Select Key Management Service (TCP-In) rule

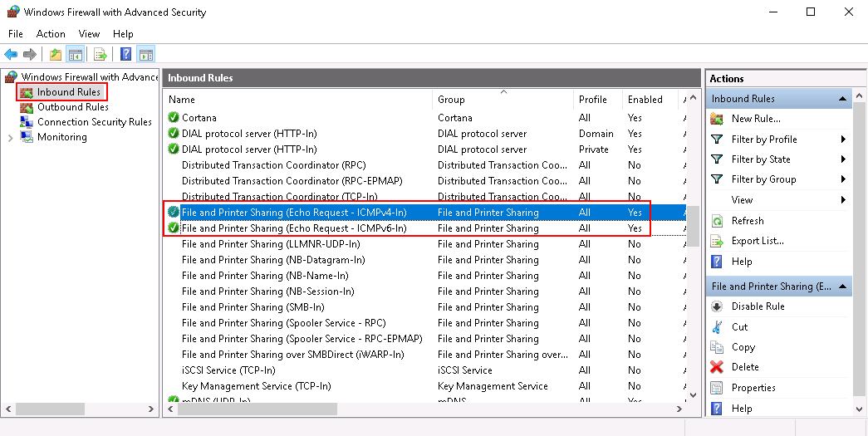click(x=426, y=386)
